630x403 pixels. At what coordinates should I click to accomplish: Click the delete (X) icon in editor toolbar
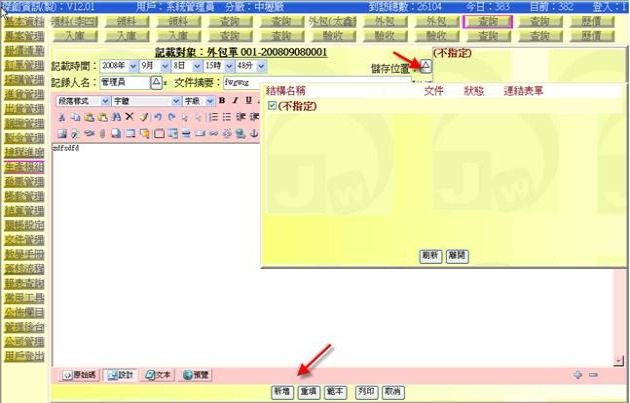(x=129, y=117)
